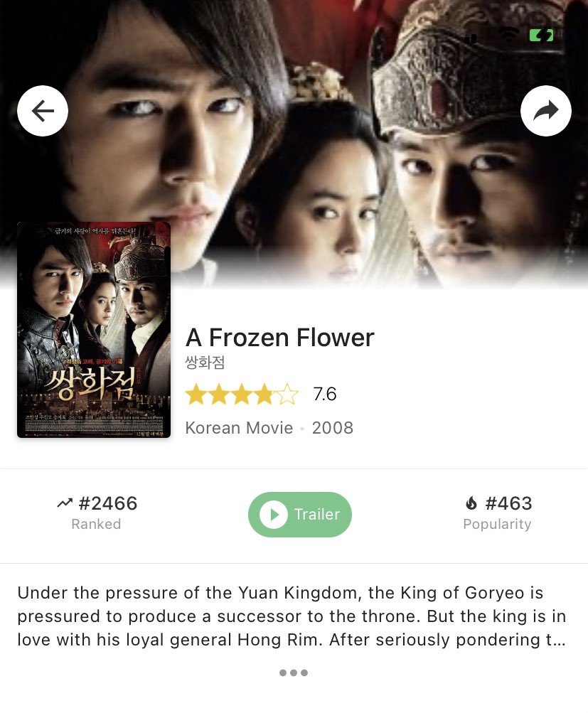
Task: Open the Korean Movie category link
Action: [239, 428]
